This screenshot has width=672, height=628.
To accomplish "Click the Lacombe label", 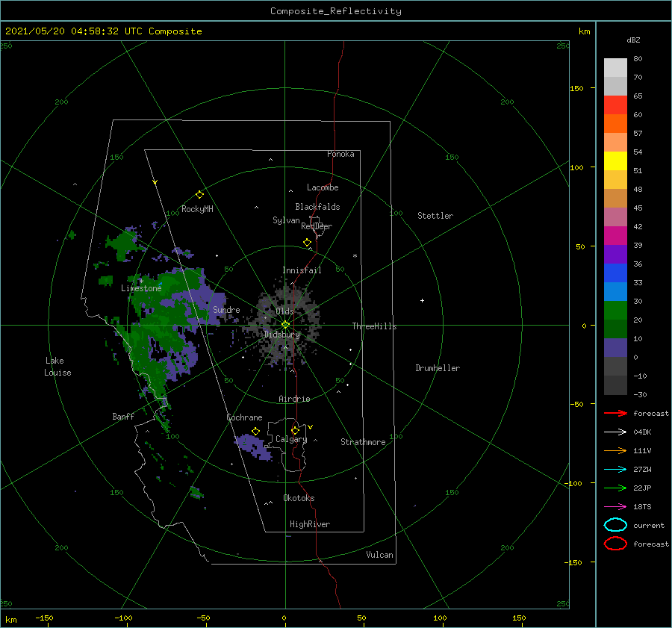I will pyautogui.click(x=323, y=187).
